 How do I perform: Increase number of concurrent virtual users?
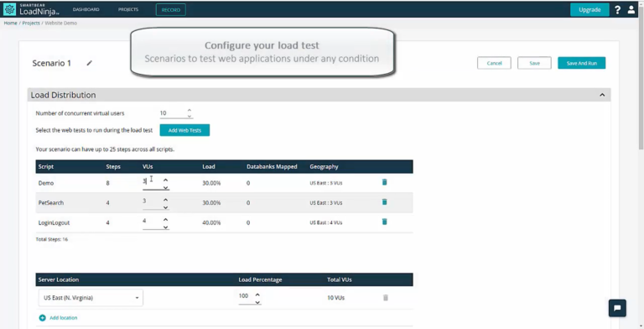click(190, 110)
